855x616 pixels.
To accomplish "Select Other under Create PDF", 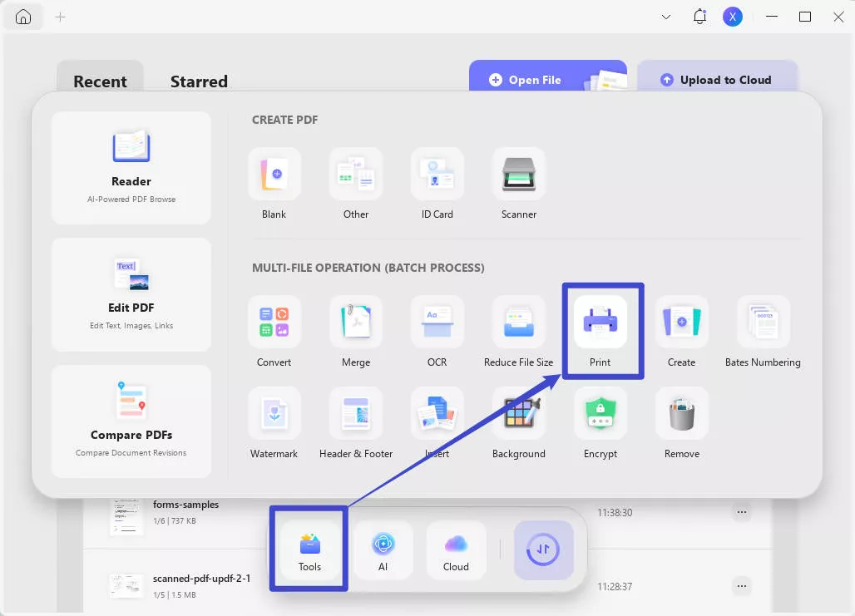I will pos(355,175).
